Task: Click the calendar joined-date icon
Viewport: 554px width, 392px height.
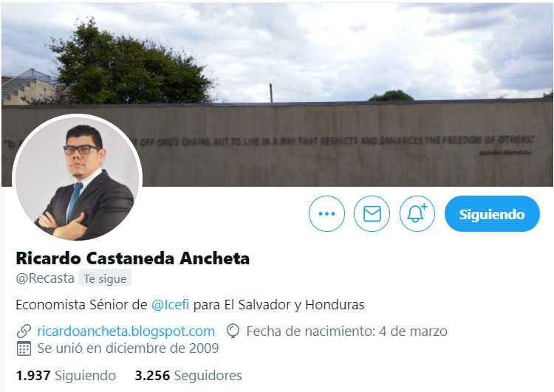Action: pyautogui.click(x=24, y=348)
